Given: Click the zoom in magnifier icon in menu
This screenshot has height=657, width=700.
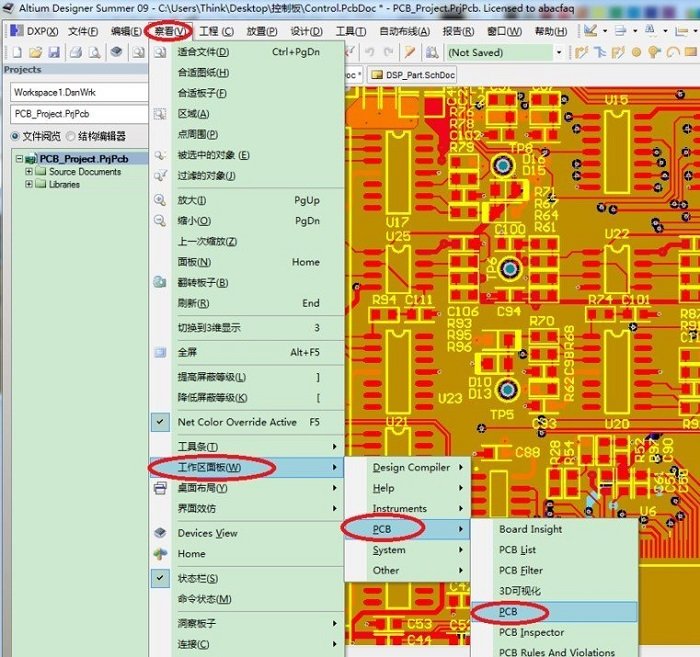Looking at the screenshot, I should [160, 200].
